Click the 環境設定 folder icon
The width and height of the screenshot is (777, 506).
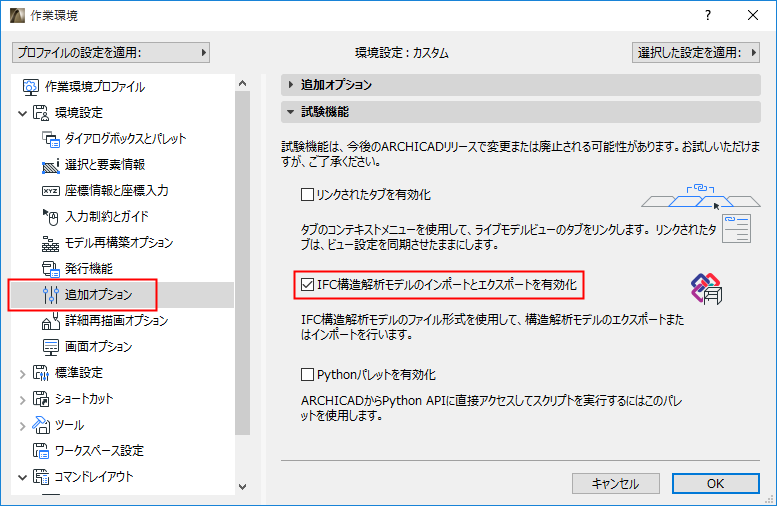pos(41,112)
